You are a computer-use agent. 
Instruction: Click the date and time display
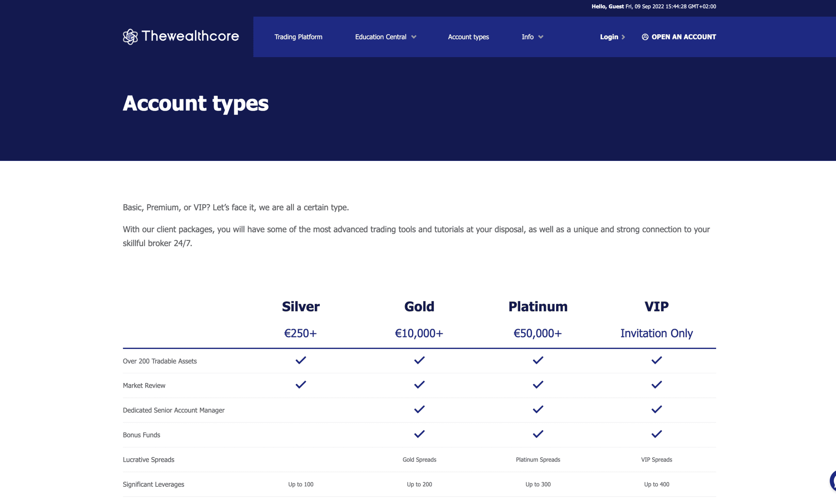(x=671, y=7)
